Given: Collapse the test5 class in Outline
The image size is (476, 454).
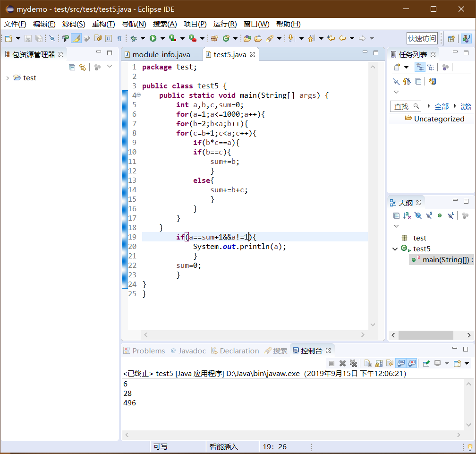Looking at the screenshot, I should [395, 249].
